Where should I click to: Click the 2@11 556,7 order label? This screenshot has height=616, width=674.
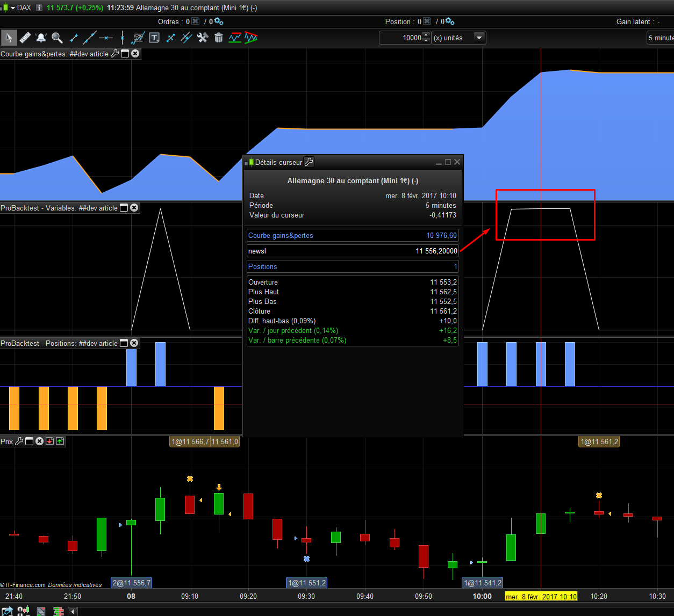tap(132, 583)
